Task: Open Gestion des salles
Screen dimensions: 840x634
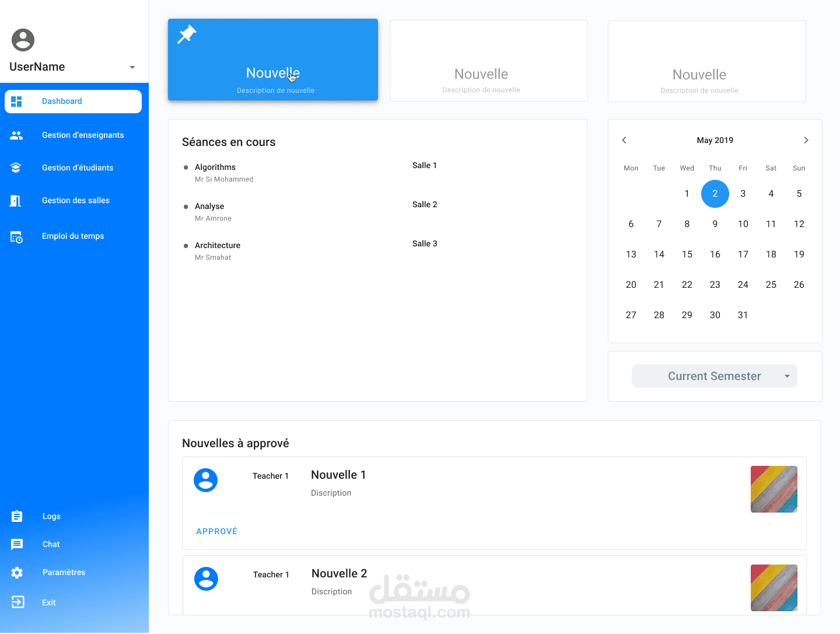Action: click(76, 201)
